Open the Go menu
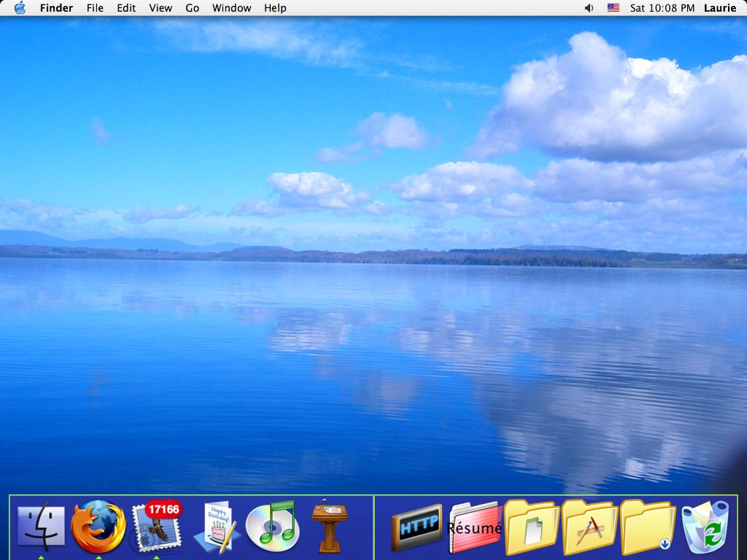The width and height of the screenshot is (747, 560). (192, 8)
